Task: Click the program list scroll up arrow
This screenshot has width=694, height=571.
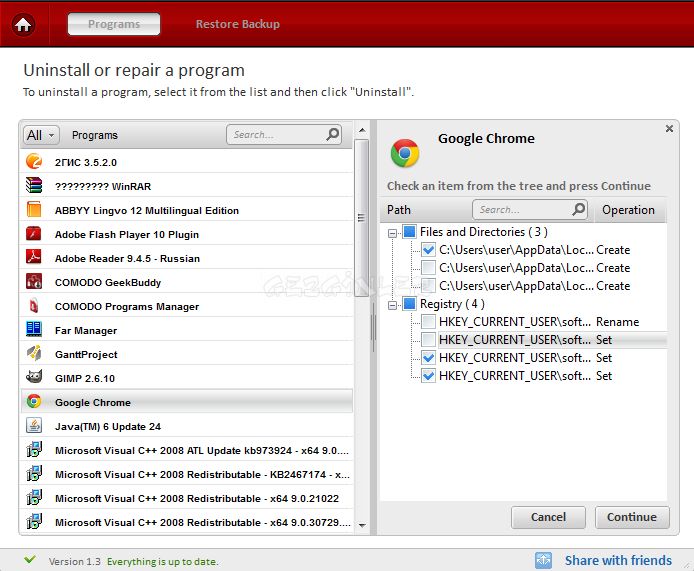Action: (x=362, y=130)
